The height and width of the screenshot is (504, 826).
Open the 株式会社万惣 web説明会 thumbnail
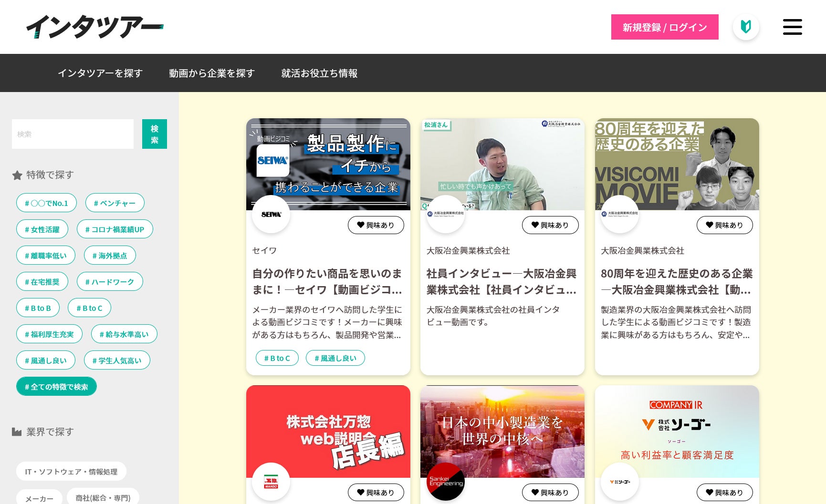(328, 432)
